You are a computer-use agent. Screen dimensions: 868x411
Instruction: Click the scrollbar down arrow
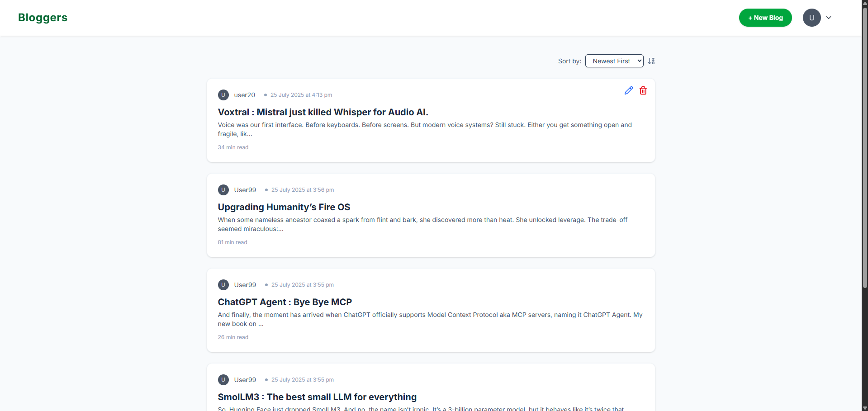pos(865,408)
